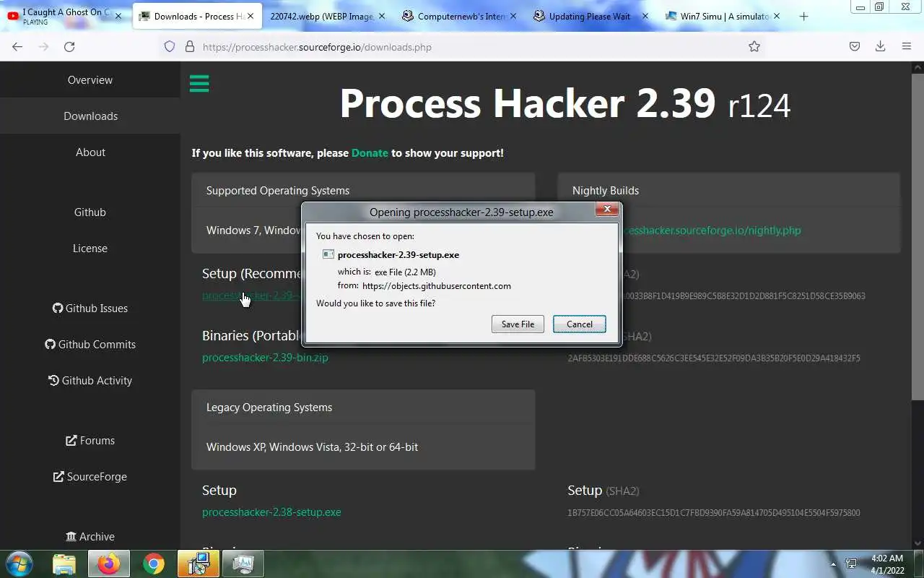924x578 pixels.
Task: Download processhacker-2.38-setup.exe
Action: tap(271, 512)
